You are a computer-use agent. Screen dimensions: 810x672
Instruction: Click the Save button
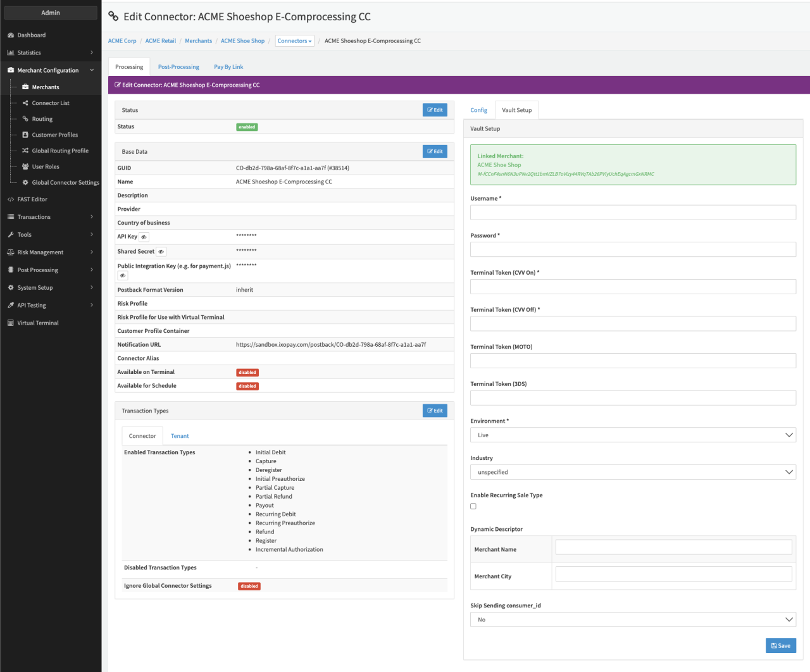coord(780,645)
